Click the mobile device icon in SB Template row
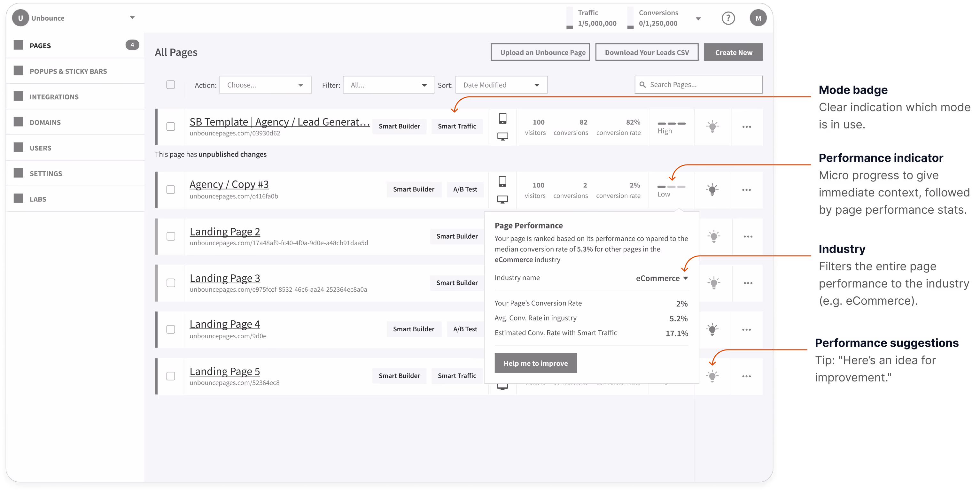This screenshot has height=491, width=980. (x=502, y=119)
